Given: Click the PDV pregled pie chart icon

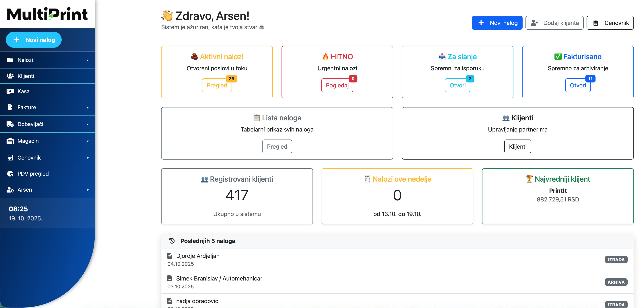Looking at the screenshot, I should coord(10,174).
